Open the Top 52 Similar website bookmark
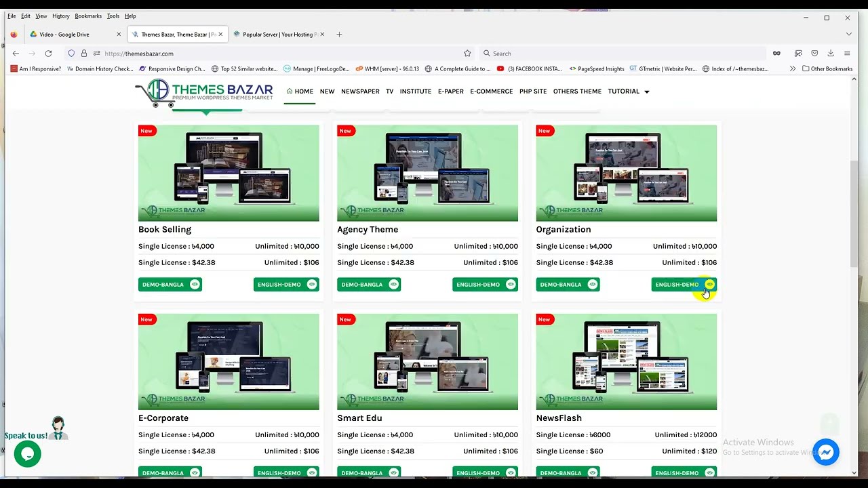The width and height of the screenshot is (868, 488). tap(244, 68)
